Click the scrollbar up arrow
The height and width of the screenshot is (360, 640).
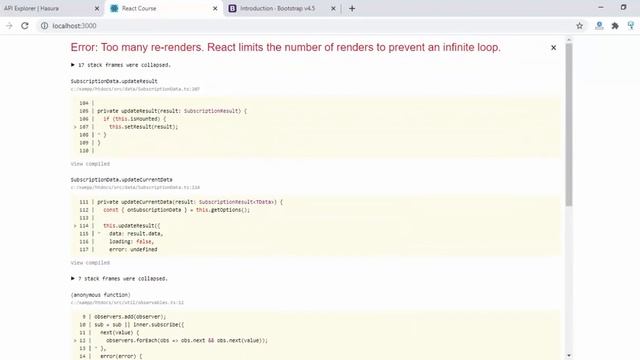point(569,40)
